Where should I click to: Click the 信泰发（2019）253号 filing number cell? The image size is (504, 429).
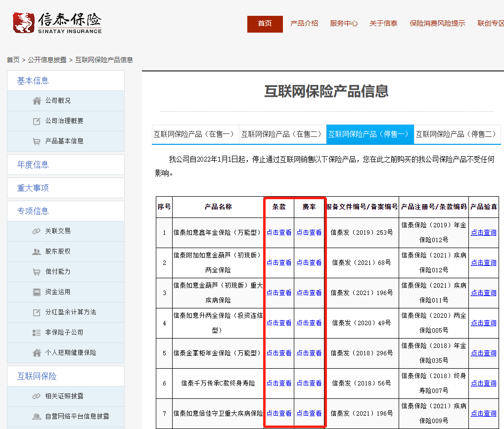pyautogui.click(x=362, y=232)
